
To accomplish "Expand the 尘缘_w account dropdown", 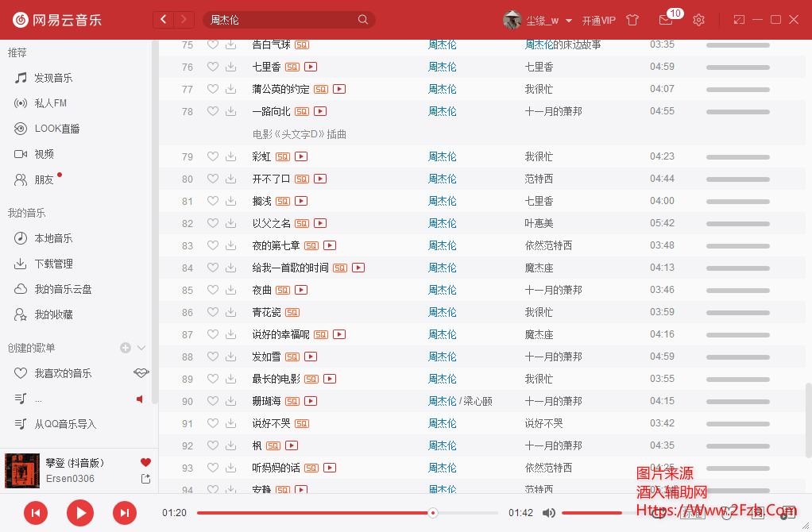I will point(569,21).
